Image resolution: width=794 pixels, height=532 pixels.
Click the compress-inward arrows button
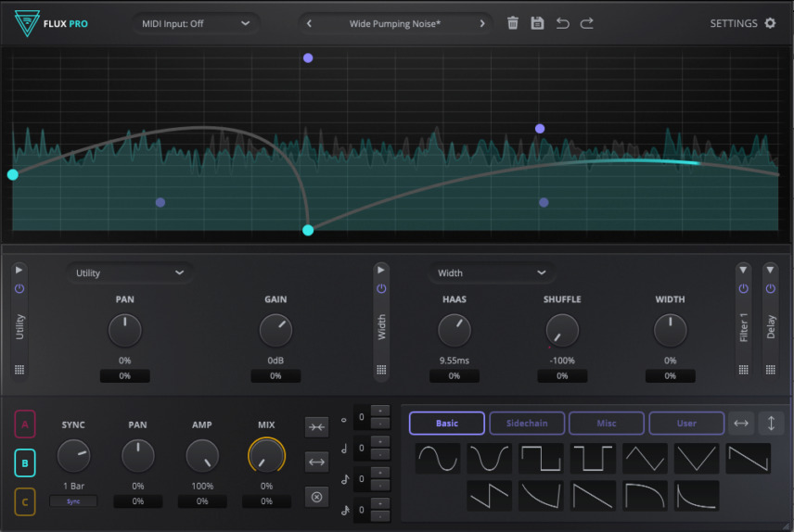pyautogui.click(x=317, y=427)
